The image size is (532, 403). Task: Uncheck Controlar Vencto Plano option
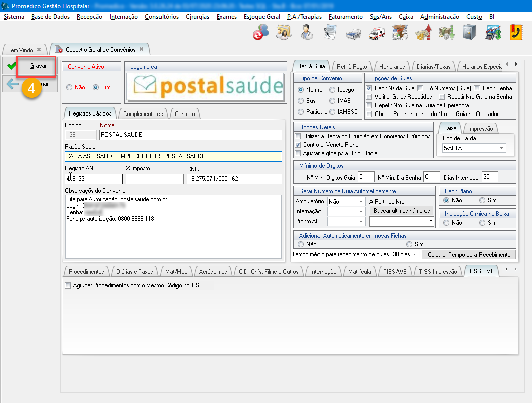(298, 145)
